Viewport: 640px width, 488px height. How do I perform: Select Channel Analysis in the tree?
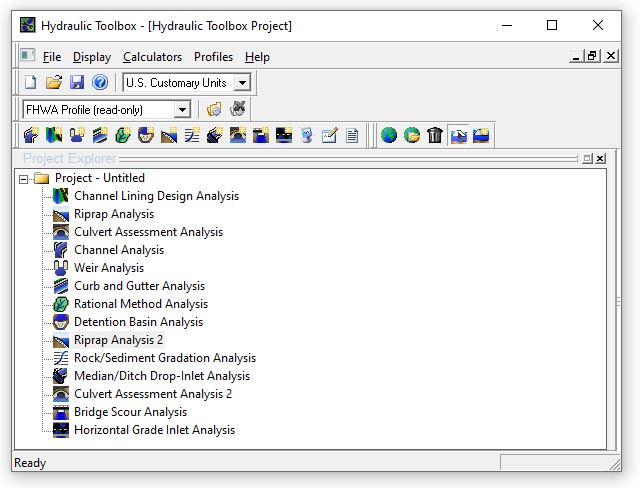119,250
